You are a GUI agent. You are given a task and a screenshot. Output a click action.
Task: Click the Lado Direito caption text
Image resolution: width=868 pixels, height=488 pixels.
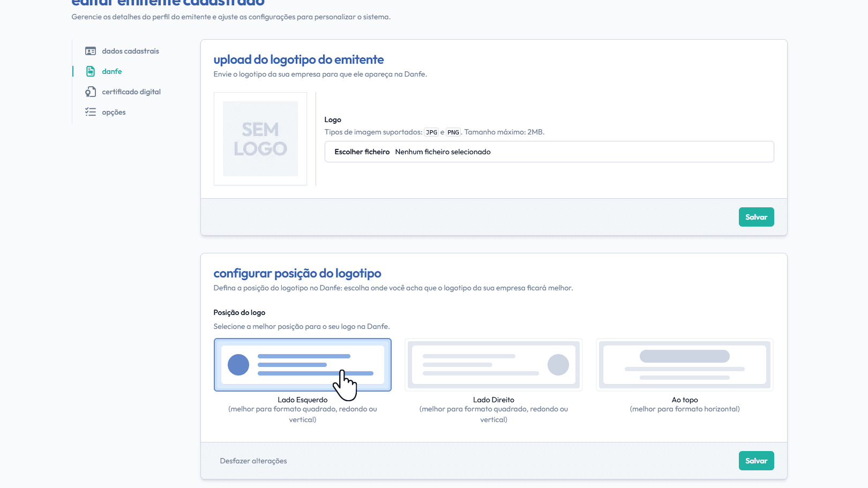[493, 400]
